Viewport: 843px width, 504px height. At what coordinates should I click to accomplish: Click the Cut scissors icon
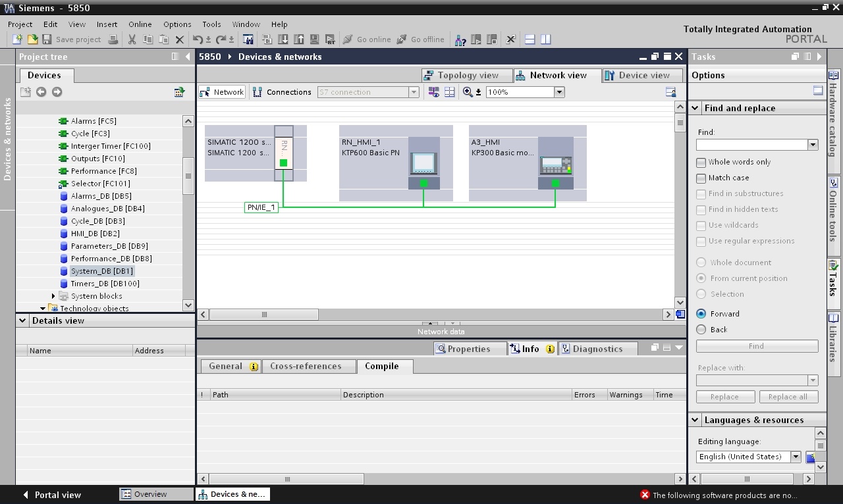click(x=132, y=39)
